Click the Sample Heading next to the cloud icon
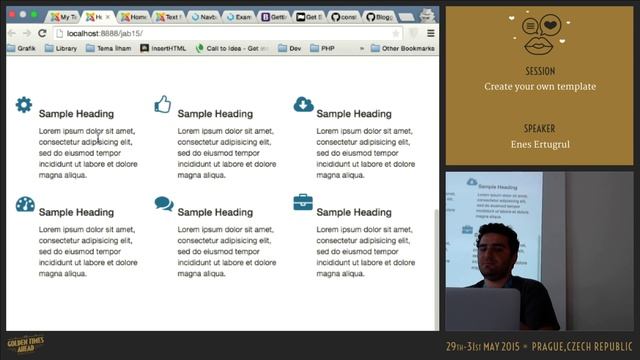640x360 pixels. point(354,113)
